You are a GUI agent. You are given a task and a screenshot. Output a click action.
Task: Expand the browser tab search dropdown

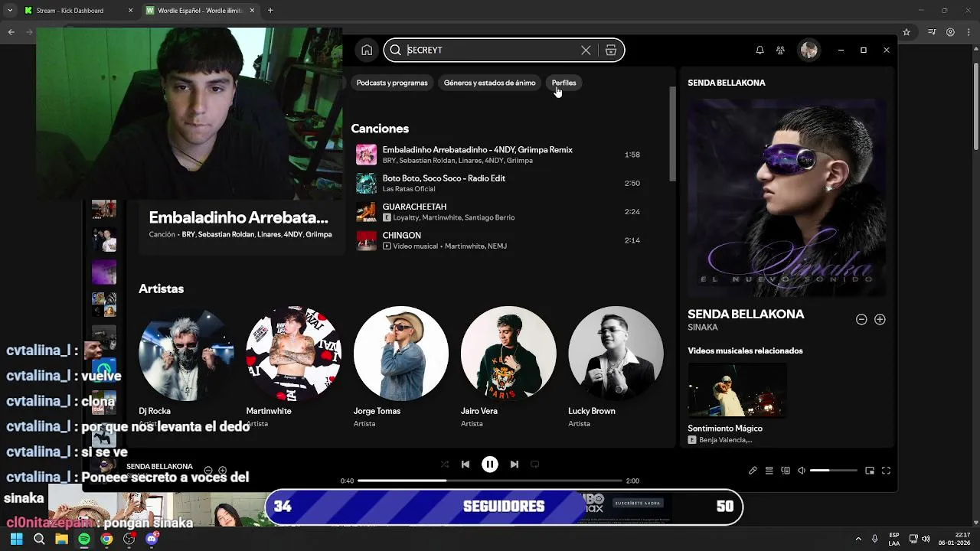coord(10,11)
